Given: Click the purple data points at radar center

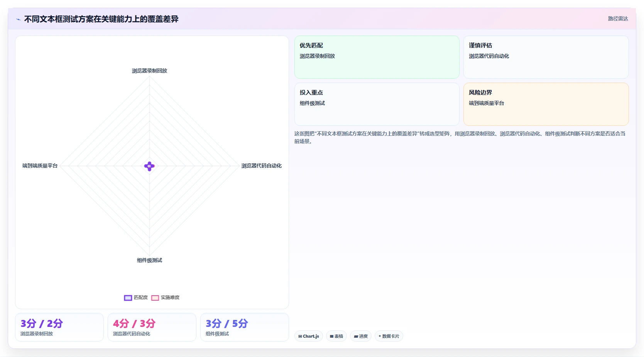Looking at the screenshot, I should pyautogui.click(x=149, y=166).
